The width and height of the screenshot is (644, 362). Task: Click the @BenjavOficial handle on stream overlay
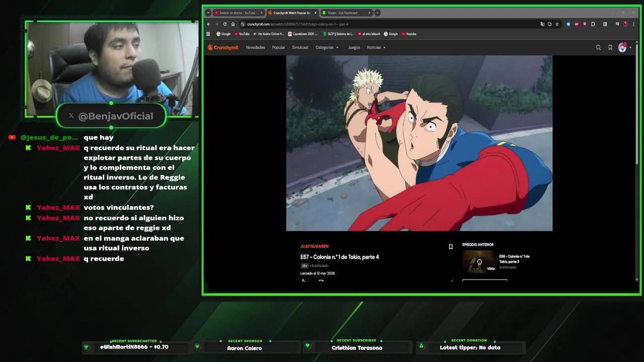coord(116,116)
